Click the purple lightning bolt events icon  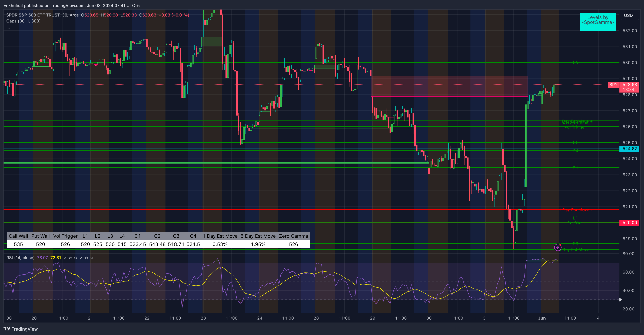558,247
